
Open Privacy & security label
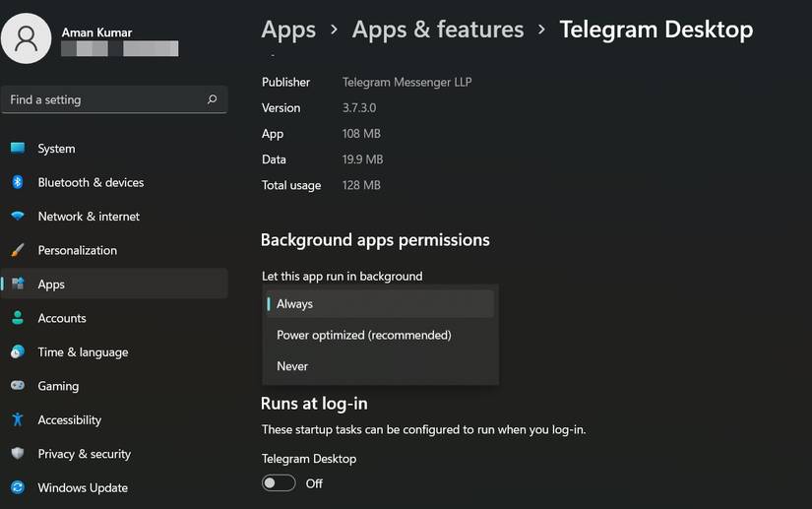coord(85,454)
